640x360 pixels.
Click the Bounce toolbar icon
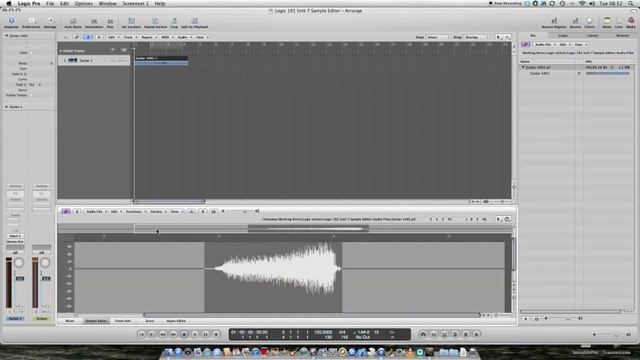tap(575, 23)
